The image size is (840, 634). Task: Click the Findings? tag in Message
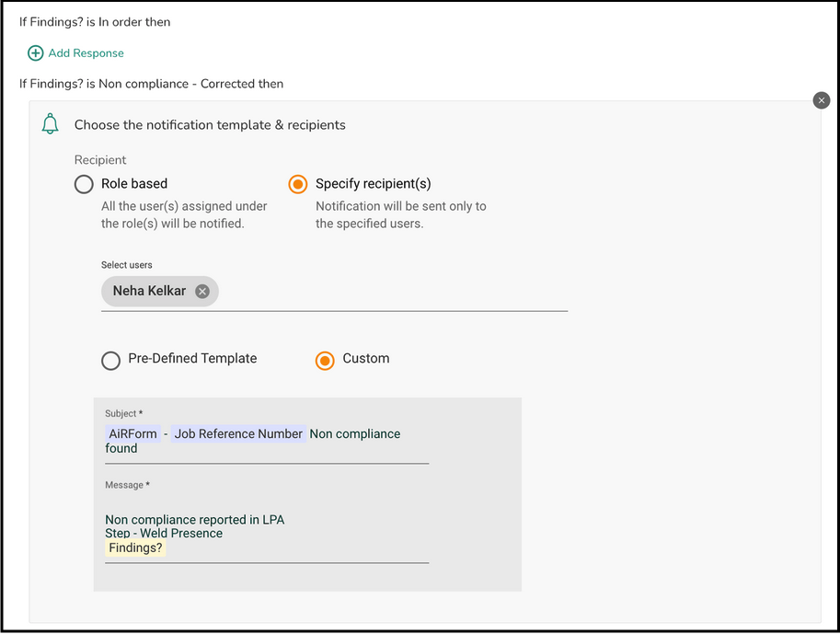[x=135, y=548]
